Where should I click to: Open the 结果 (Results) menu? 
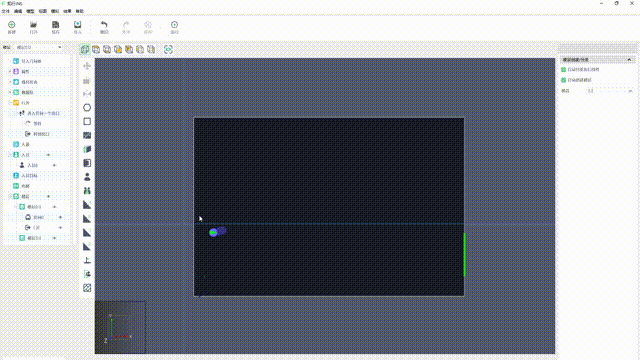tap(67, 11)
